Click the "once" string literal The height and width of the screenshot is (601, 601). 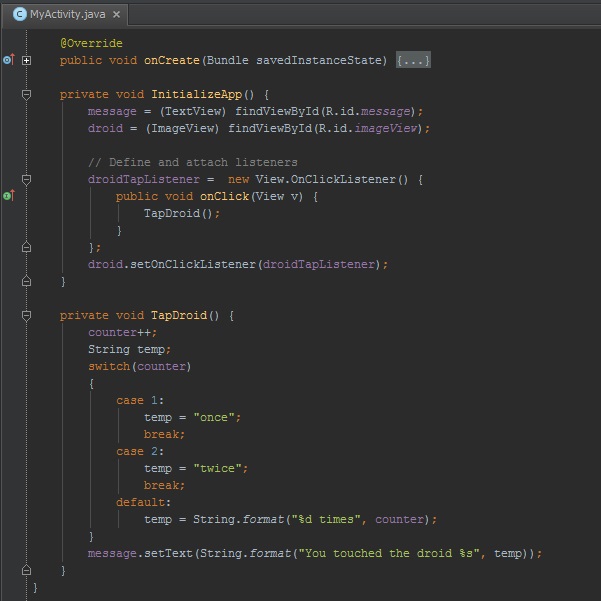(x=215, y=417)
